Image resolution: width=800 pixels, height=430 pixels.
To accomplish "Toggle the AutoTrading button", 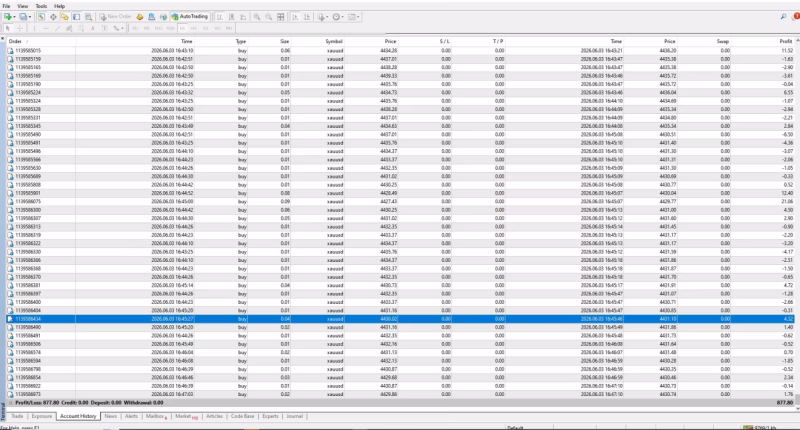I will click(190, 17).
